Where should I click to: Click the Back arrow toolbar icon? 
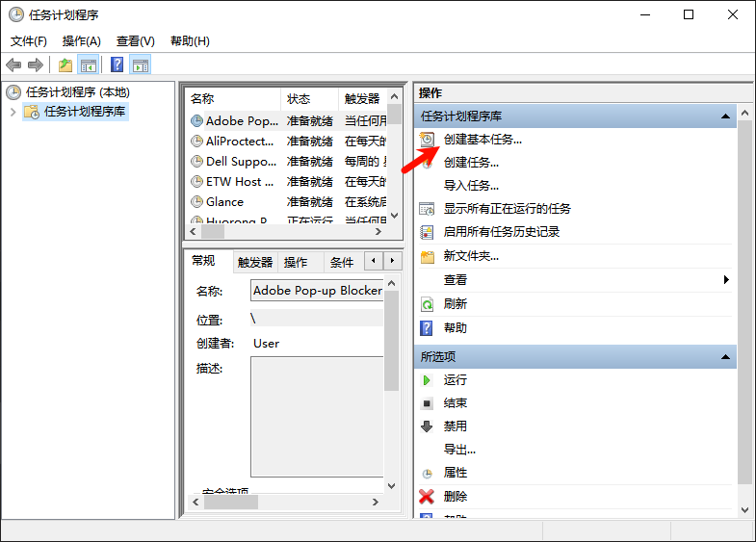pyautogui.click(x=13, y=65)
